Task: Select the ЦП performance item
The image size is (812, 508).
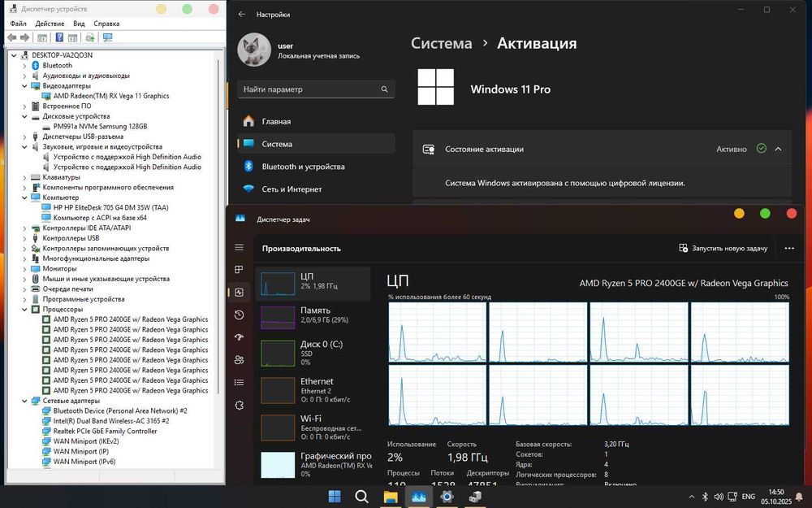Action: pyautogui.click(x=313, y=284)
